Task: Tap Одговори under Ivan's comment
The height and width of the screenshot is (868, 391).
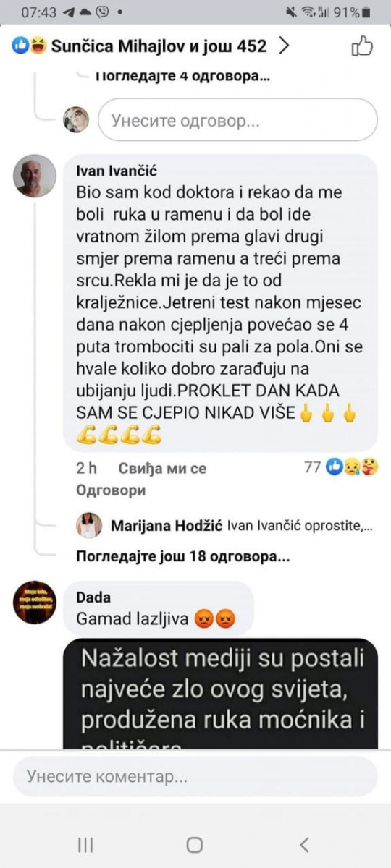Action: (111, 490)
